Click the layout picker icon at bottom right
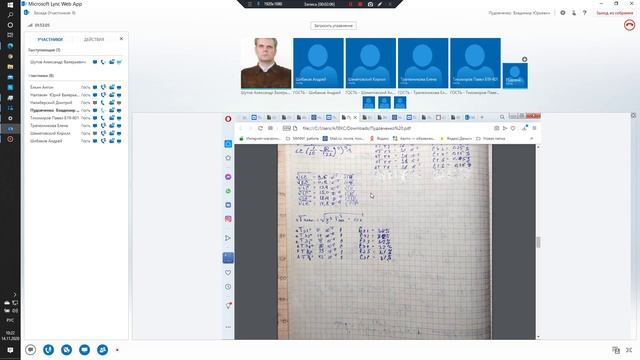The height and width of the screenshot is (360, 640). coord(616,350)
